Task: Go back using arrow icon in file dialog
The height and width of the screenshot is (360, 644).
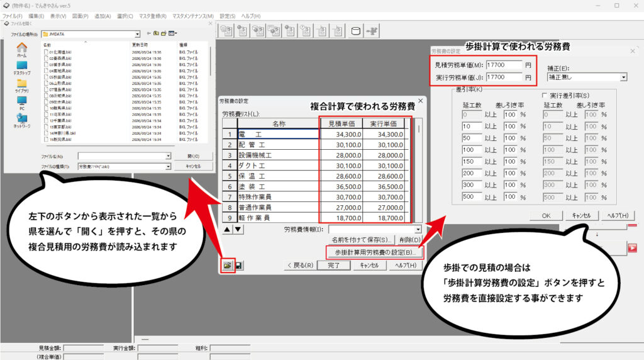Action: tap(148, 34)
